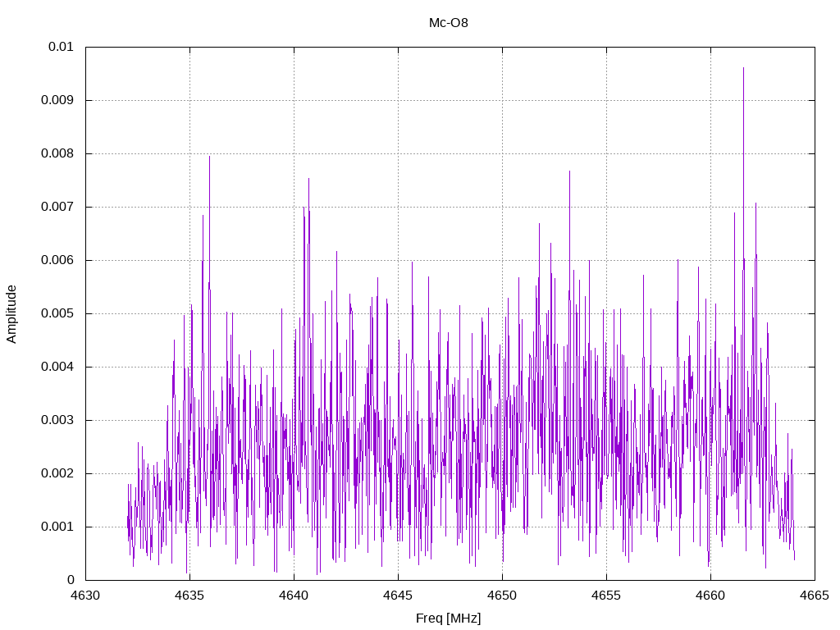
Task: Click the tallest spectrum peak near 4661.5 MHz
Action: tap(743, 69)
